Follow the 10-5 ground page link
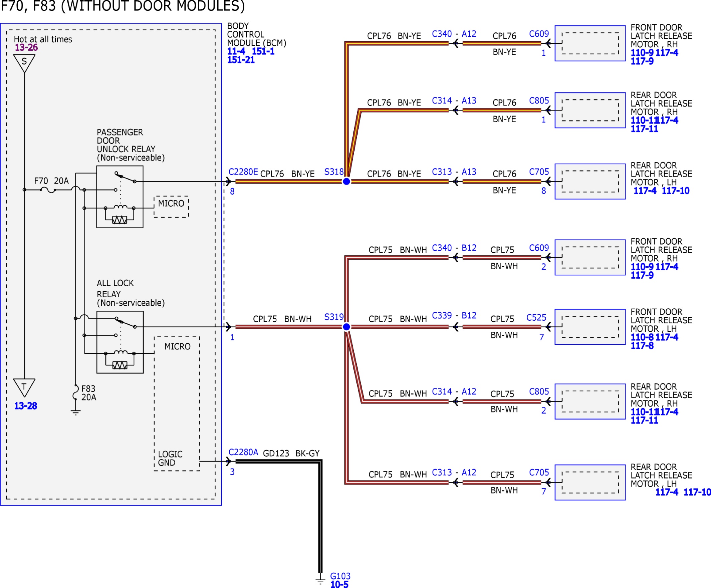 [x=339, y=584]
